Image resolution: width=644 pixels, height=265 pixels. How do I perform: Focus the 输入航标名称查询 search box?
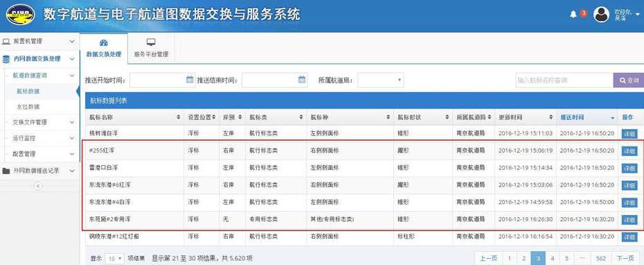pos(564,80)
